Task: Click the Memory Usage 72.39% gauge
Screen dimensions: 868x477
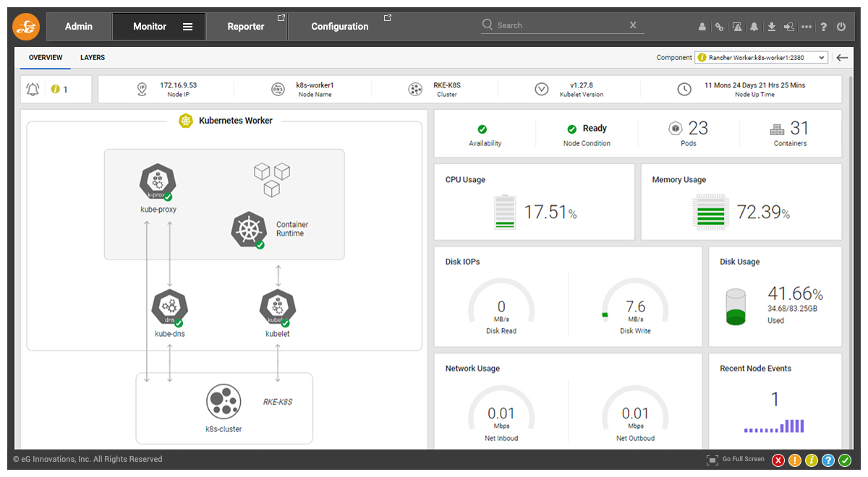Action: pyautogui.click(x=710, y=212)
